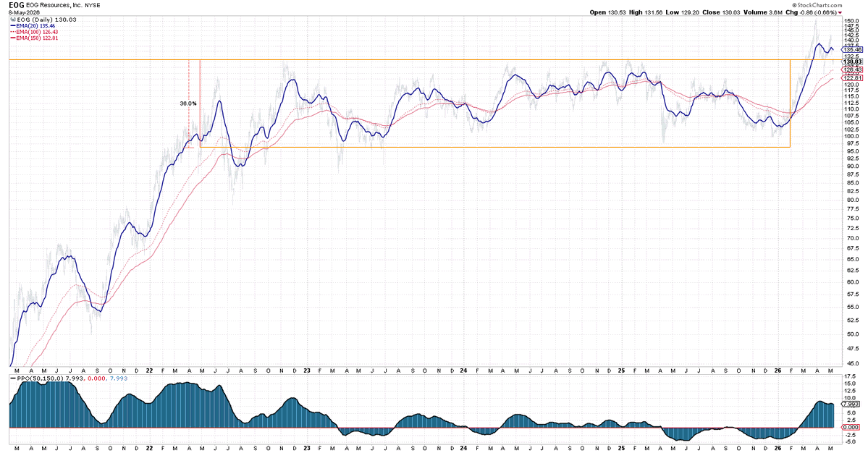The image size is (868, 453).
Task: Click the blue 135.46 price tag on axis
Action: click(x=851, y=50)
